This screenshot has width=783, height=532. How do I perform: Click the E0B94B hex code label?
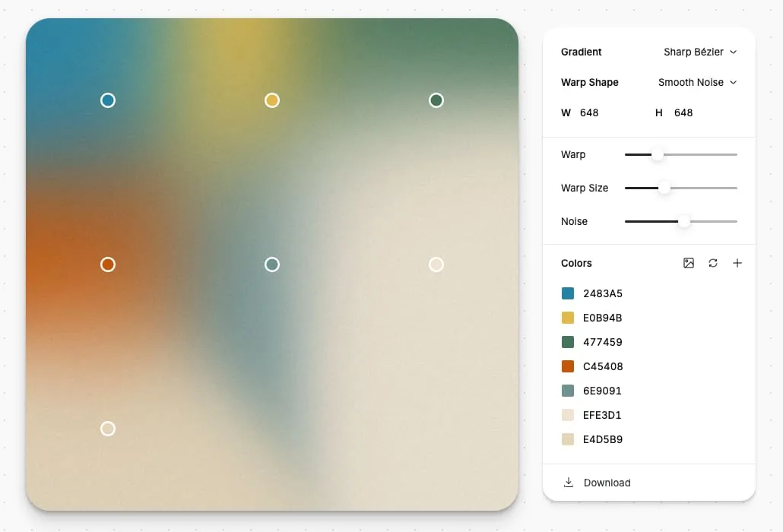602,318
